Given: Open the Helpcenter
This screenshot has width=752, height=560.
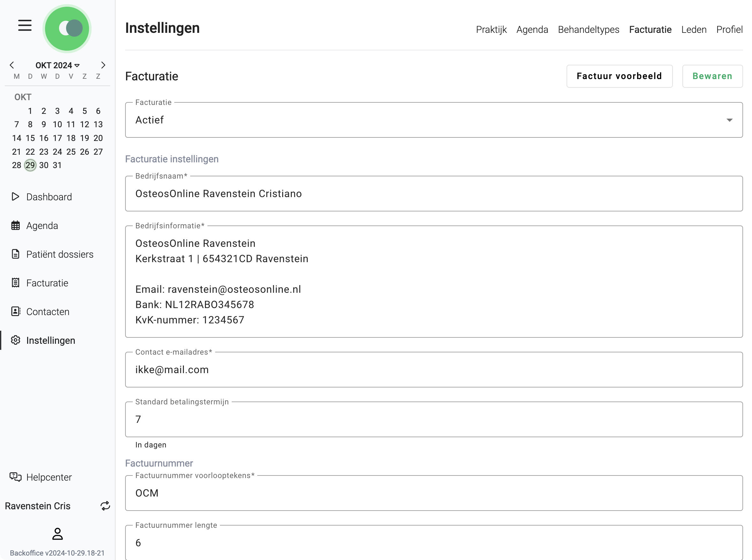Looking at the screenshot, I should coord(48,477).
